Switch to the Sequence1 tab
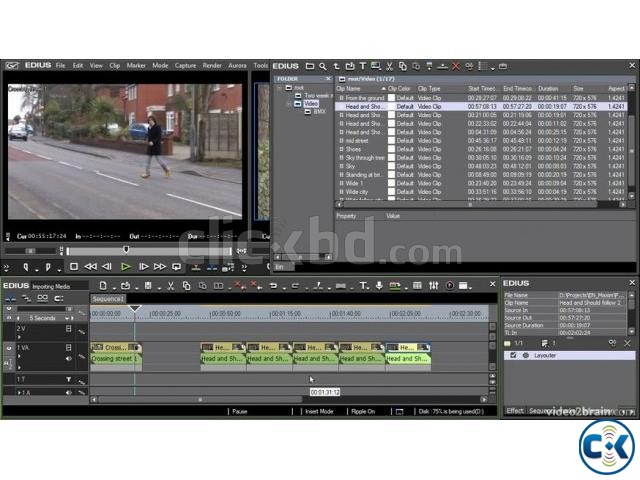Screen dimensions: 640x480 (x=107, y=299)
